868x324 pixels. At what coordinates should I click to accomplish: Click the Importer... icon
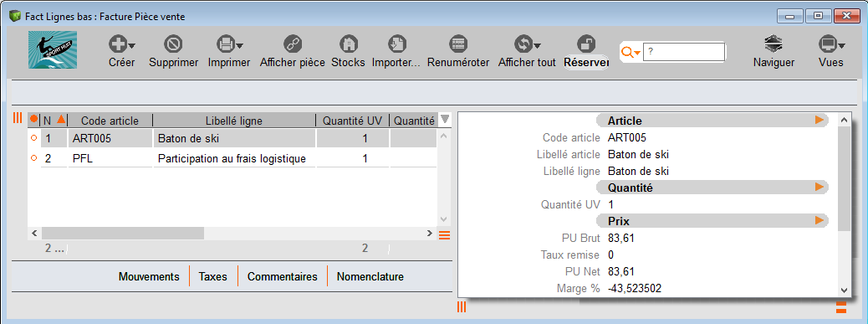tap(397, 44)
